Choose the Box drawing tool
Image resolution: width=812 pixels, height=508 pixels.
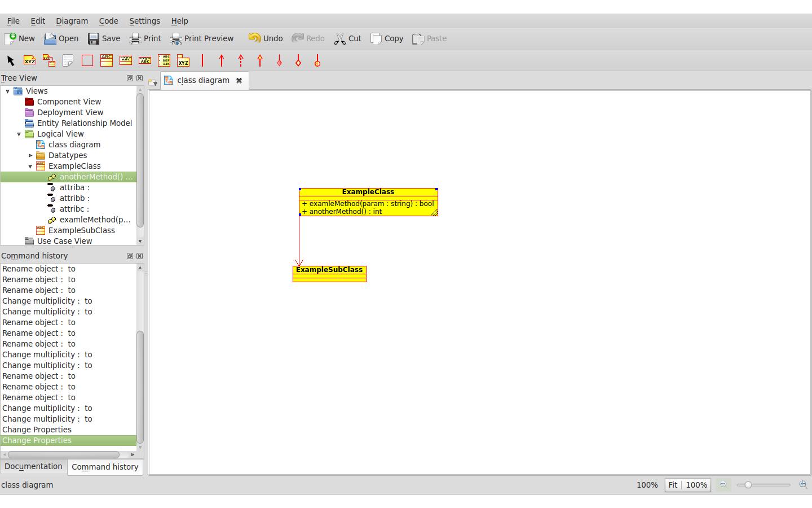87,60
